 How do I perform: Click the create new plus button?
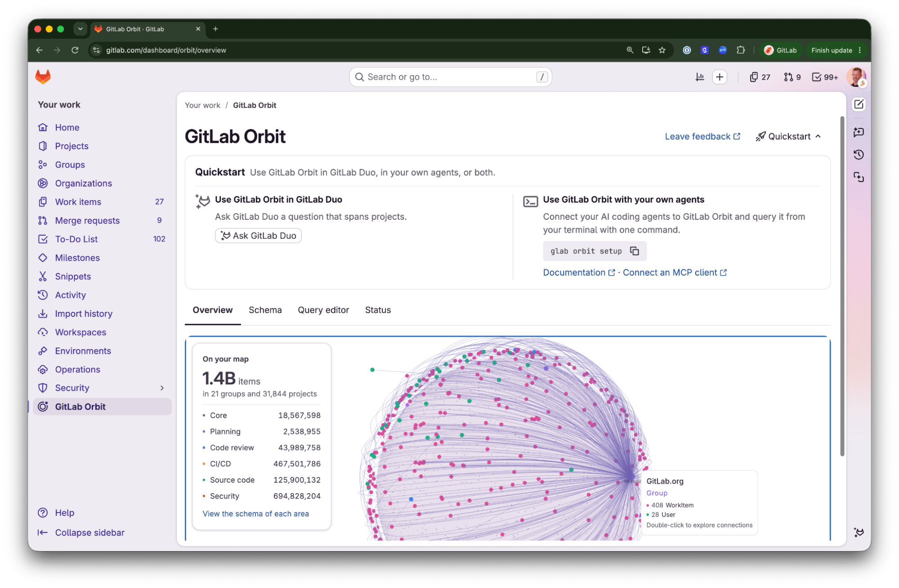coord(720,77)
